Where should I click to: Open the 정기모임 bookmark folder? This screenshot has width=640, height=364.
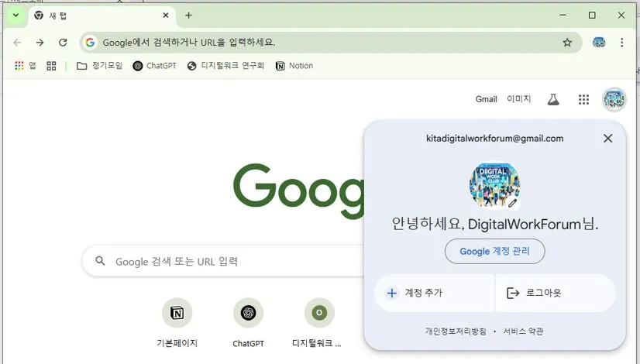click(100, 66)
